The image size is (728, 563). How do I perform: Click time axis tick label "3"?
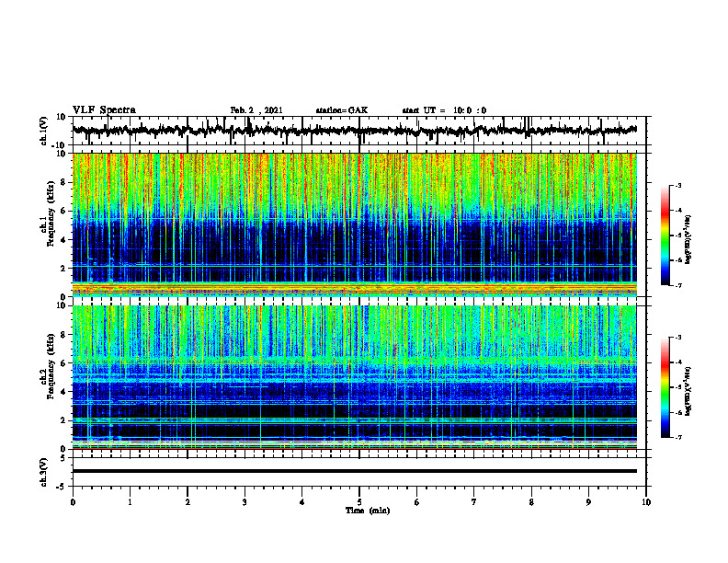pos(245,502)
